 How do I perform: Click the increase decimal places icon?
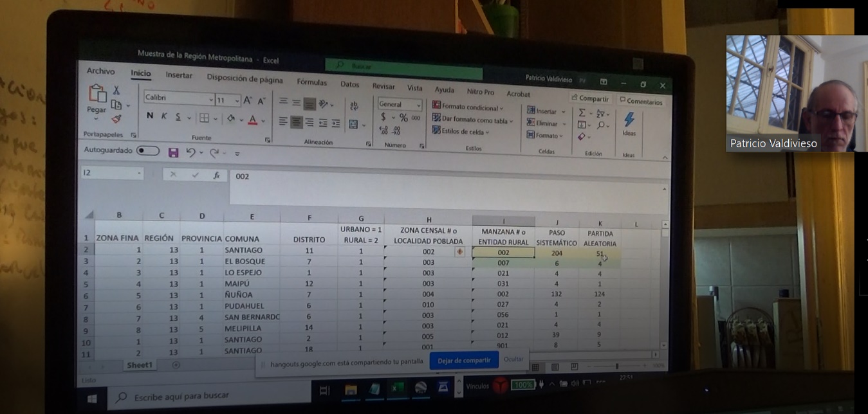(384, 130)
